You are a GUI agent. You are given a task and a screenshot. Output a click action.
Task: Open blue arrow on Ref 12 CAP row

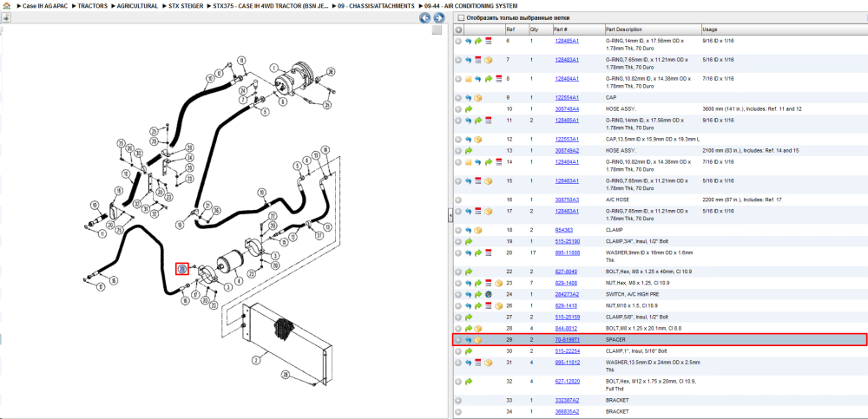[469, 139]
